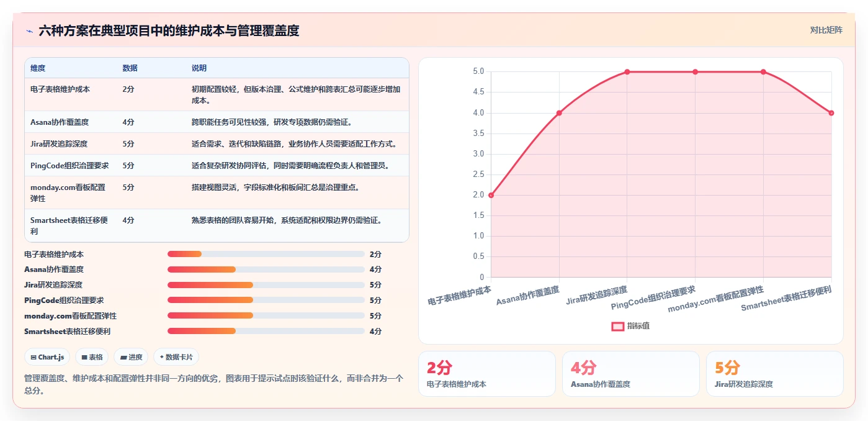Click the 4分 value beside Smartsheet表格迁移便利 bar

pos(375,331)
